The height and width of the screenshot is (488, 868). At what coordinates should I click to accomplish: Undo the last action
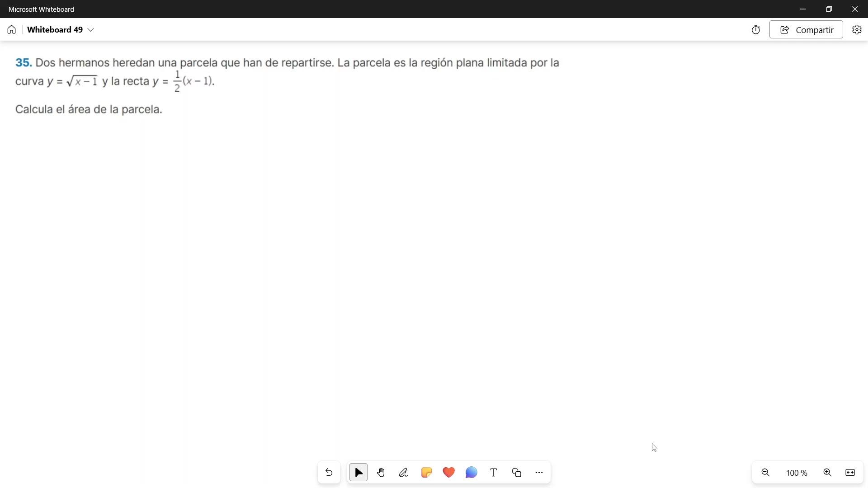(x=329, y=473)
